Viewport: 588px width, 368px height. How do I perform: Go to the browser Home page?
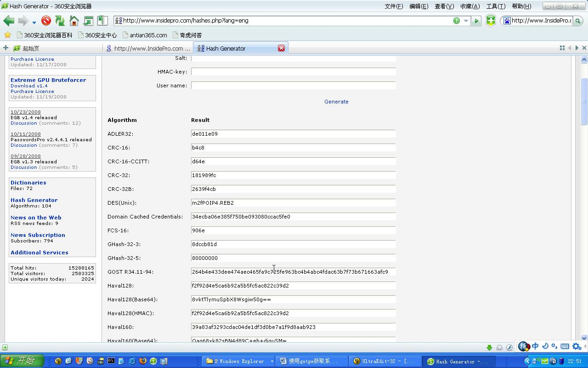click(x=73, y=21)
